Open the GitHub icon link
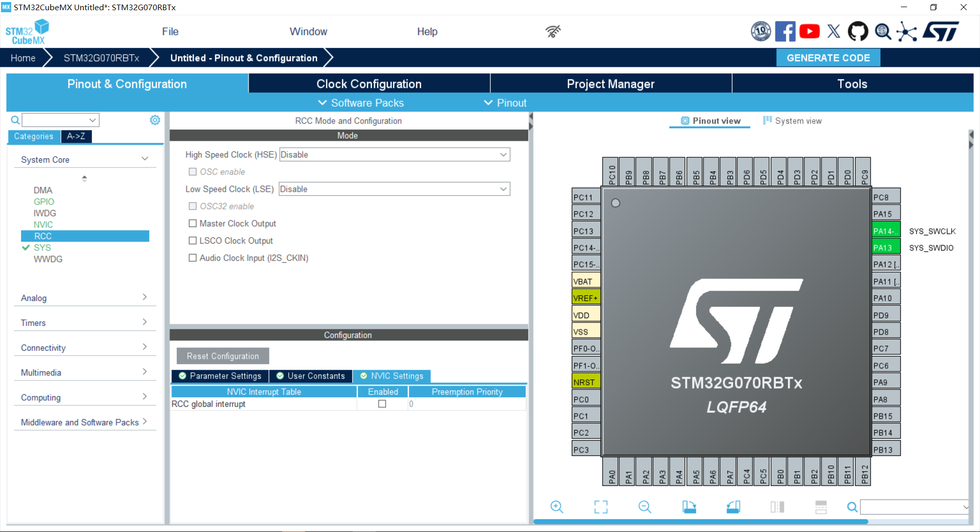 857,32
